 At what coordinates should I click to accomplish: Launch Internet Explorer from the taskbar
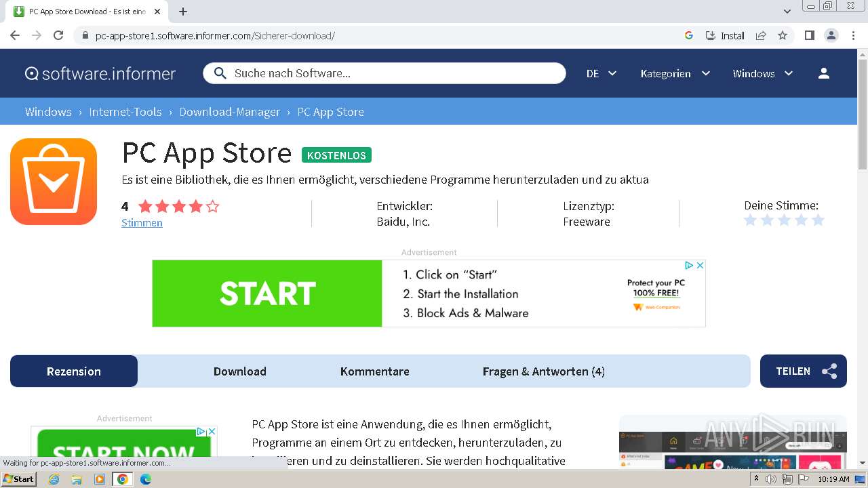pyautogui.click(x=54, y=479)
